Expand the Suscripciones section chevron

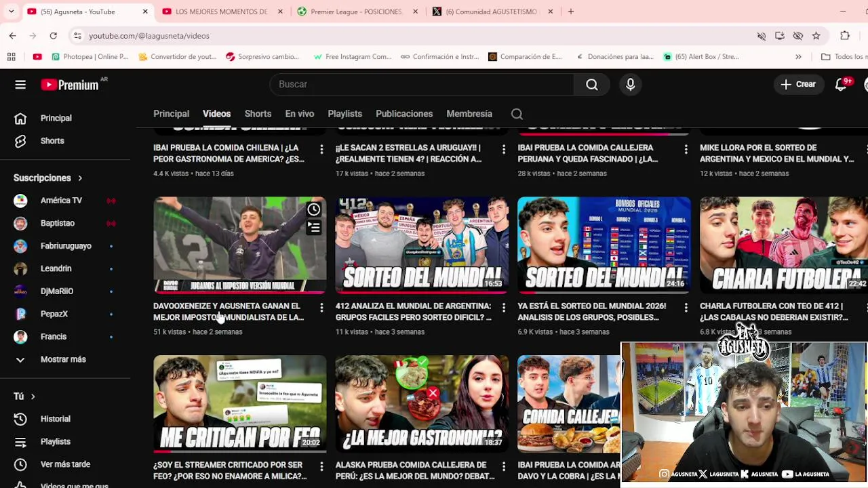[x=80, y=178]
